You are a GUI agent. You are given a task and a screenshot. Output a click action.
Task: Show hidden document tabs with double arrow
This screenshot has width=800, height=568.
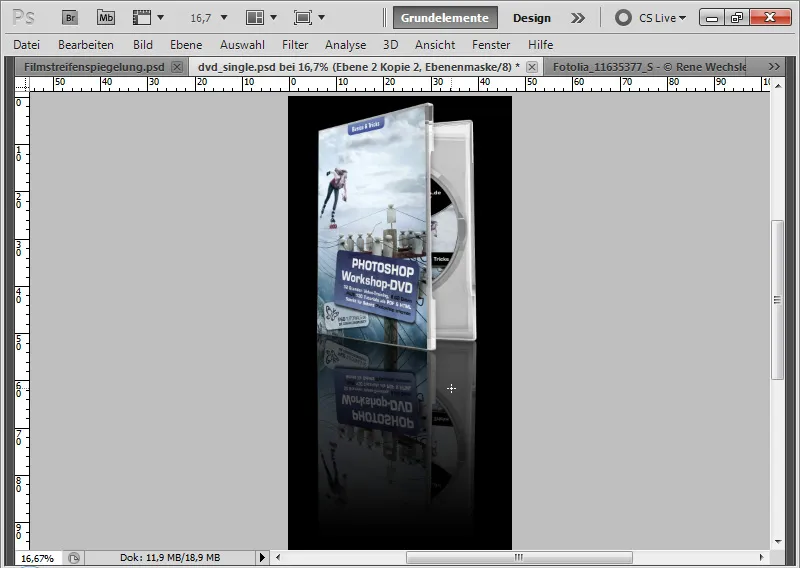pos(774,67)
